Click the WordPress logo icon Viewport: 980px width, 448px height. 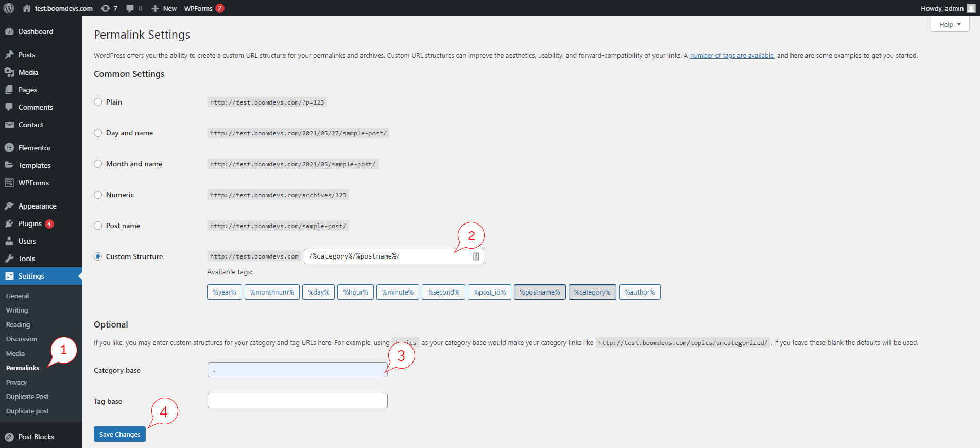(x=9, y=8)
